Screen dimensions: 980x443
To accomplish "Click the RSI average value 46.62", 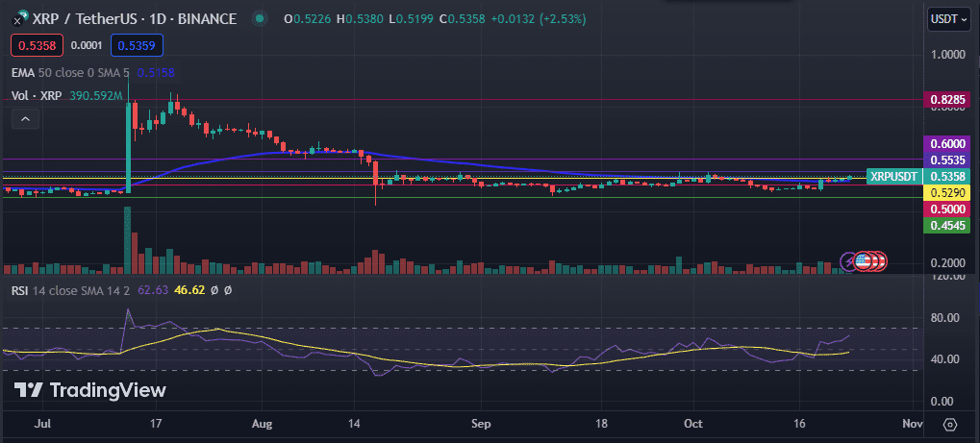I will click(189, 290).
